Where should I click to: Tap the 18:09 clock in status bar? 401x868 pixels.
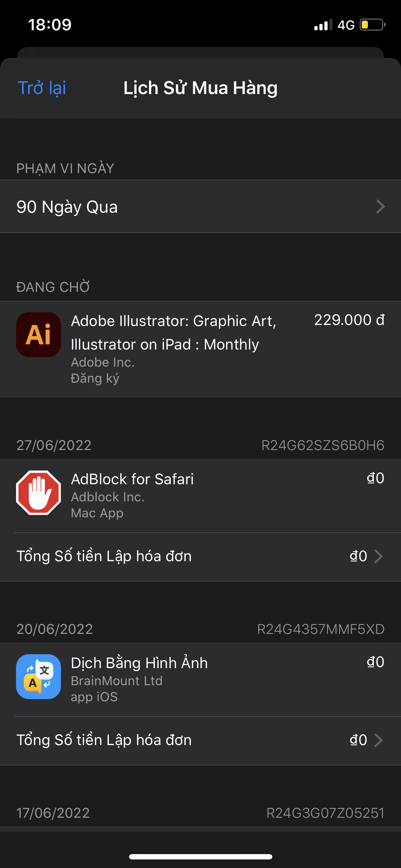[x=50, y=25]
